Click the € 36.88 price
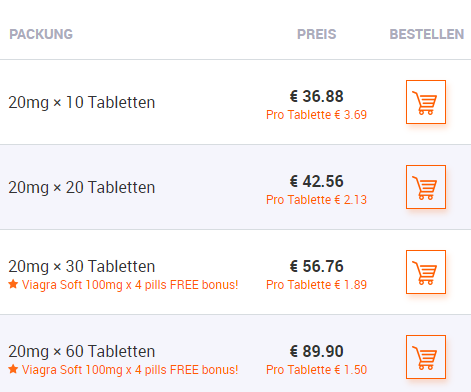The width and height of the screenshot is (471, 392). (x=316, y=96)
